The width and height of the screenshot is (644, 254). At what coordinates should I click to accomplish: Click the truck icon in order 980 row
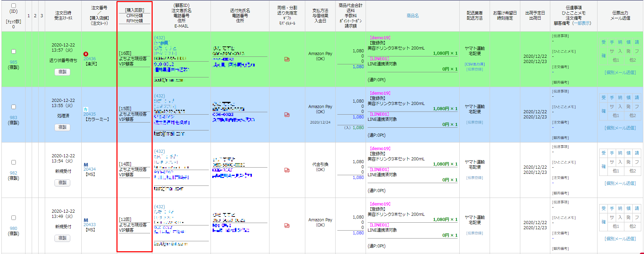coord(287,225)
